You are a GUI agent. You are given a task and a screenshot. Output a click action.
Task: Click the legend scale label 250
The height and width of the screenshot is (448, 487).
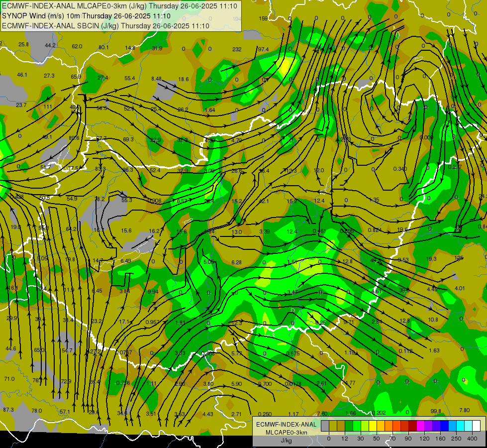pyautogui.click(x=456, y=439)
